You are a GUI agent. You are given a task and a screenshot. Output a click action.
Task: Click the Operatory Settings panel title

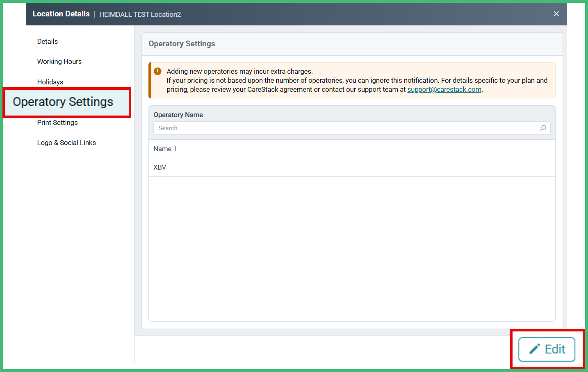pyautogui.click(x=182, y=43)
